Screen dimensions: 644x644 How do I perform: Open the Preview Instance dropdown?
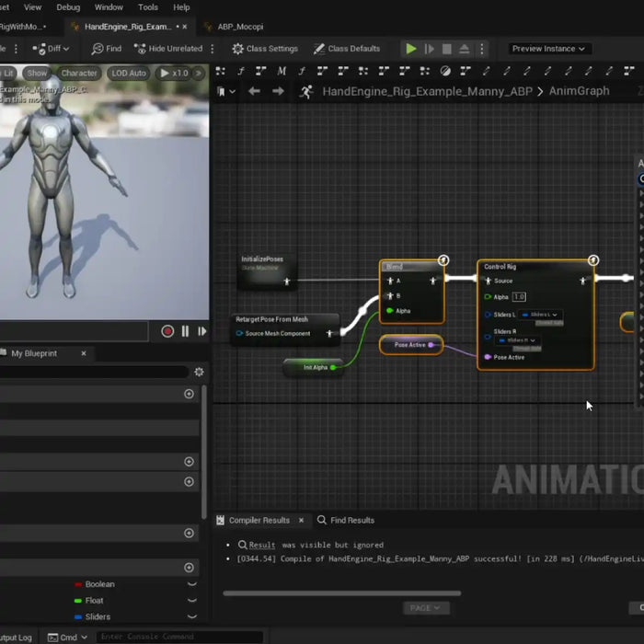(548, 49)
